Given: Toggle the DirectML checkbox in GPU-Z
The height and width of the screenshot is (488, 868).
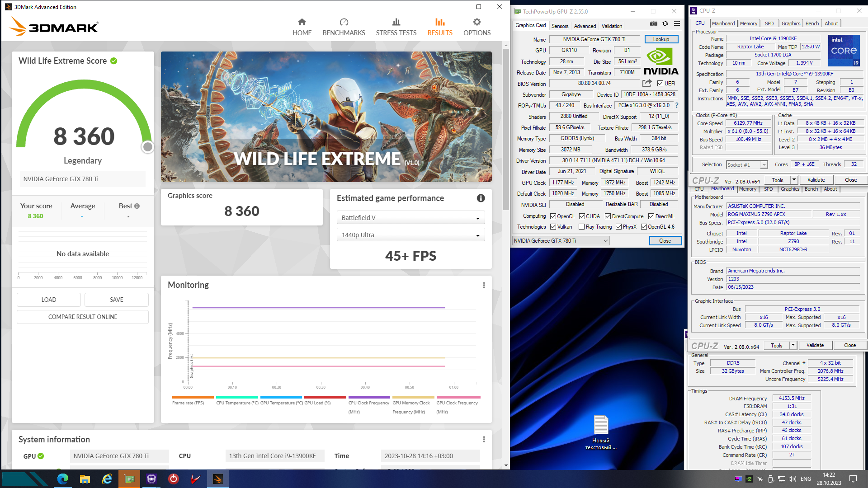Looking at the screenshot, I should [651, 216].
